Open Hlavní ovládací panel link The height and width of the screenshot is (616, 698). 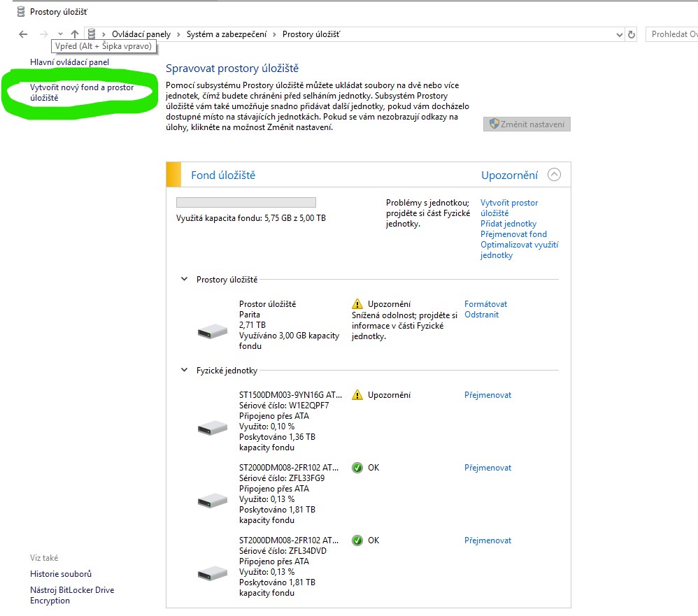69,62
